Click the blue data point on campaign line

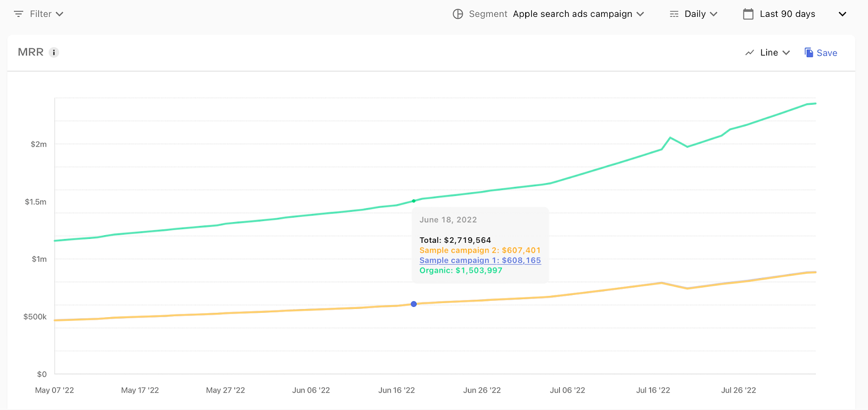(414, 304)
